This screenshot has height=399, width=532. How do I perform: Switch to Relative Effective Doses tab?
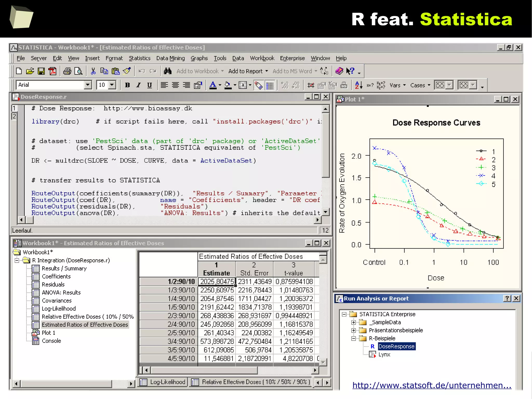pos(251,382)
